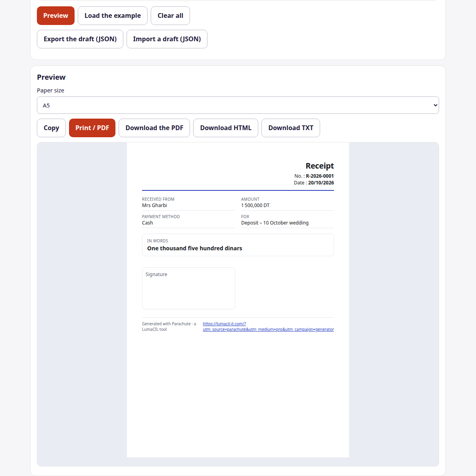This screenshot has height=476, width=476.
Task: Select receipt number R-2026-0001
Action: (x=320, y=176)
